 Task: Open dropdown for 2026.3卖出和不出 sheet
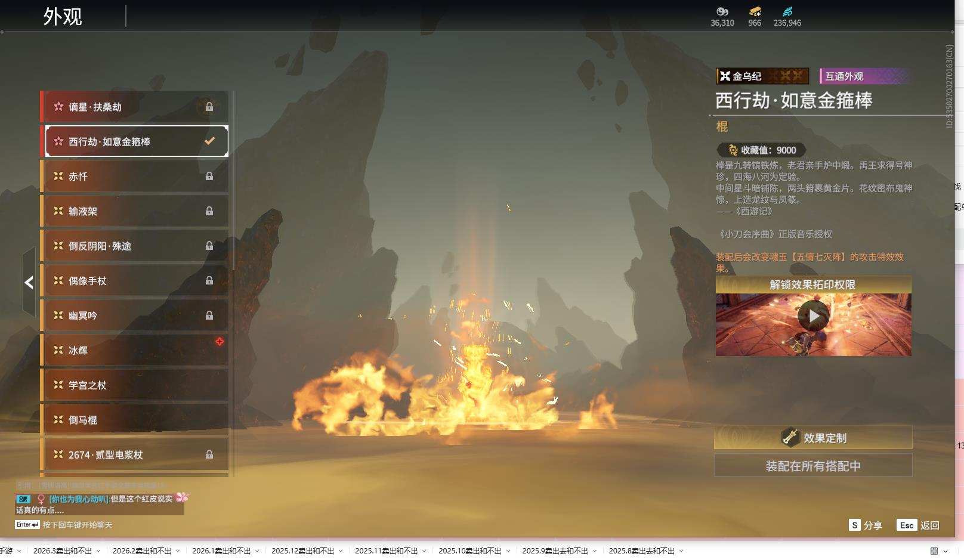(98, 551)
